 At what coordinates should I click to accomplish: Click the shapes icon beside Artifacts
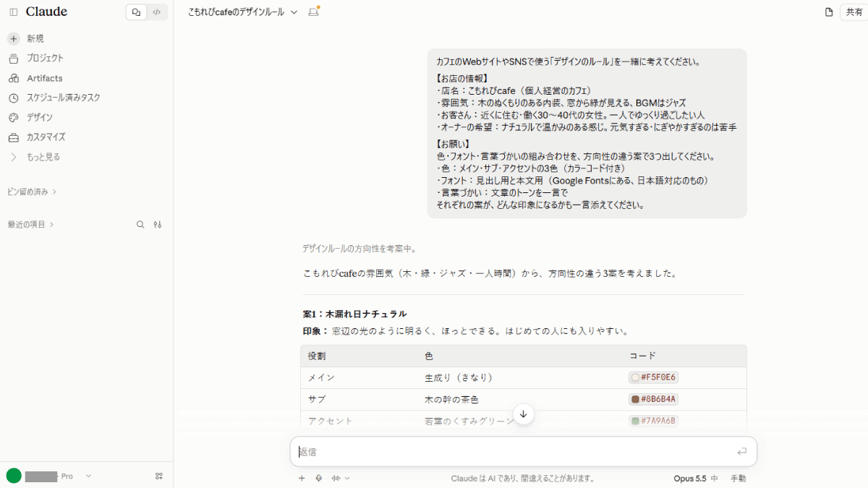pyautogui.click(x=14, y=78)
